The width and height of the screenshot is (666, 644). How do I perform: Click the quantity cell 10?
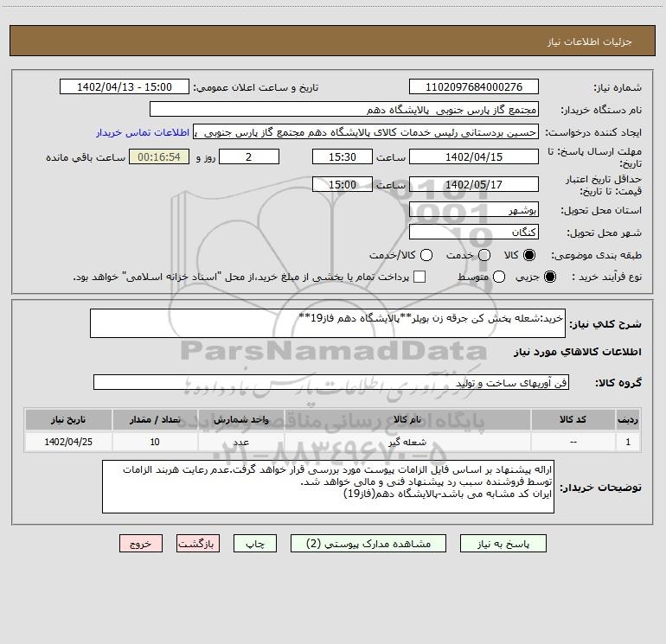[155, 442]
